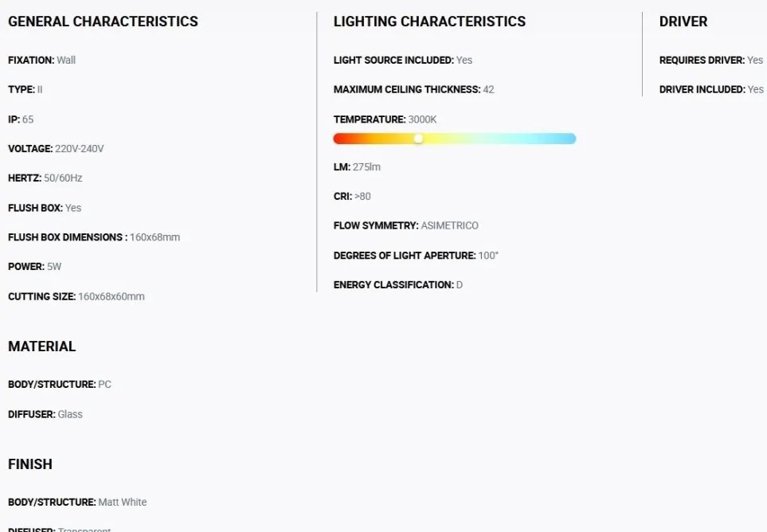Image resolution: width=767 pixels, height=532 pixels.
Task: Click the Diffuser: Glass material entry
Action: pos(45,414)
